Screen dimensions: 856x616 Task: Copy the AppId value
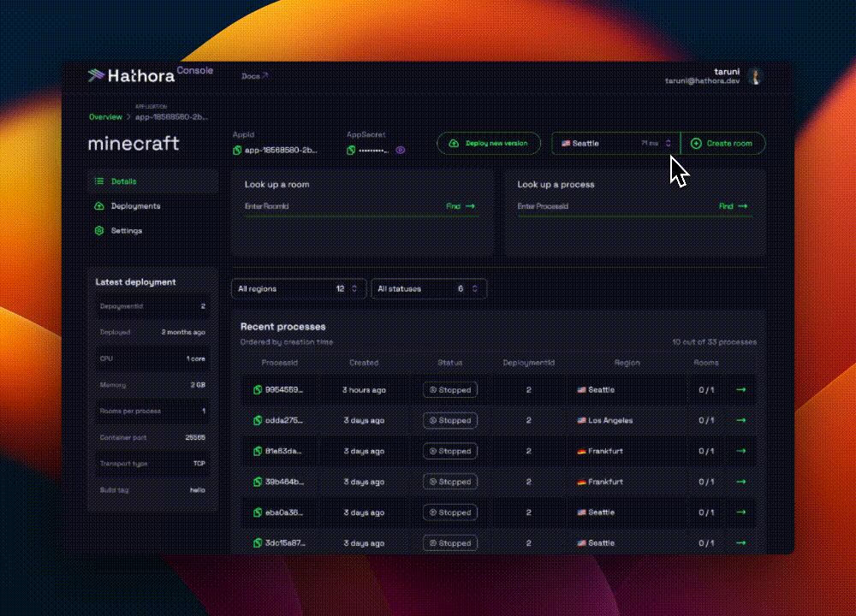237,150
